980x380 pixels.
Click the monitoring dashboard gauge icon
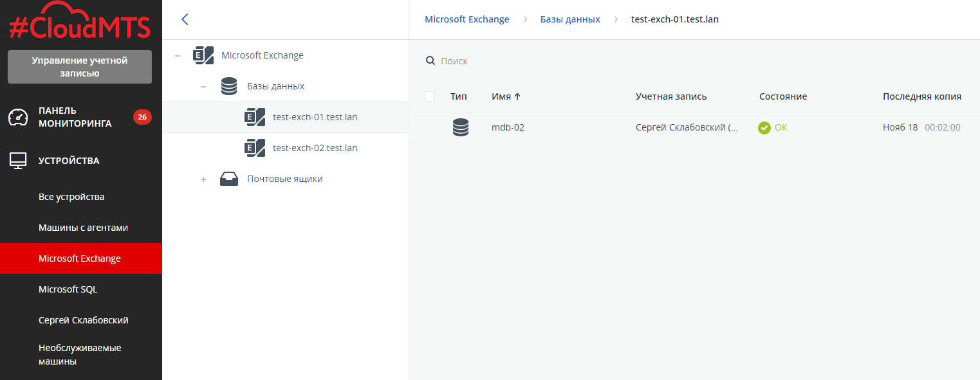(x=18, y=117)
